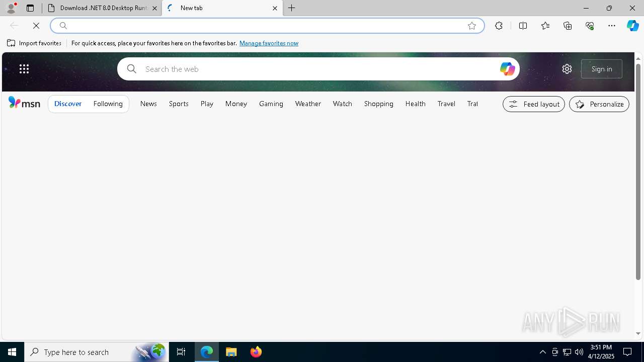Open the Edge profile icon
Screen dimensions: 644x362
click(x=11, y=8)
